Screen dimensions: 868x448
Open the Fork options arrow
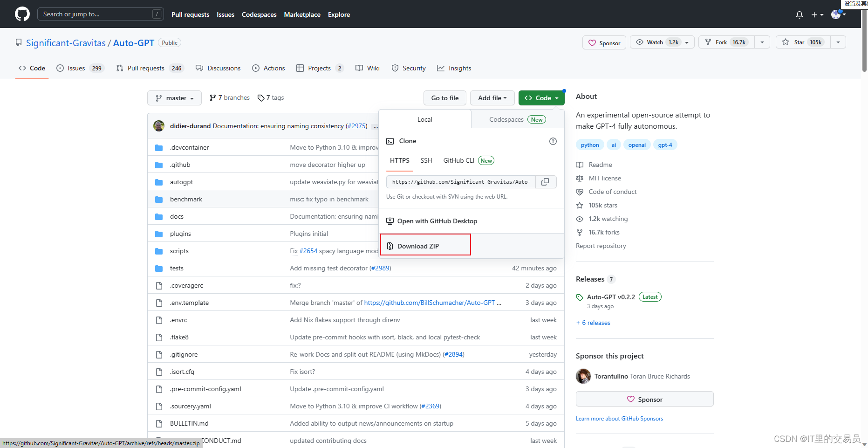pos(762,42)
